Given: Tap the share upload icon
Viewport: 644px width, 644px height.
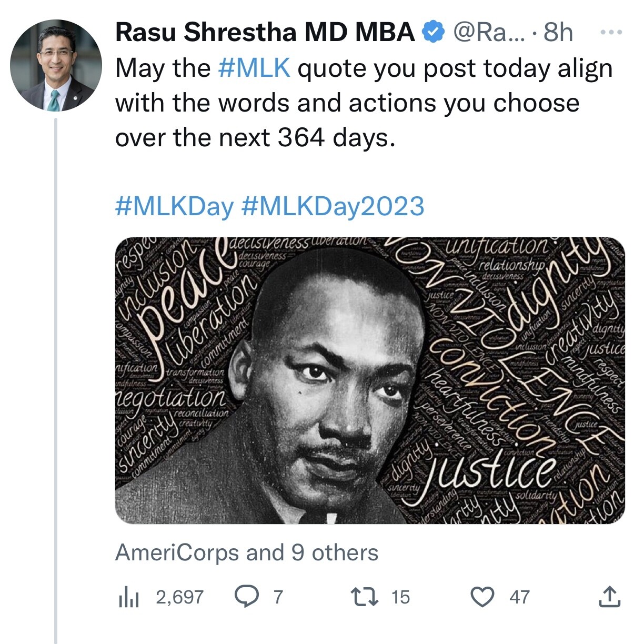Looking at the screenshot, I should [610, 597].
